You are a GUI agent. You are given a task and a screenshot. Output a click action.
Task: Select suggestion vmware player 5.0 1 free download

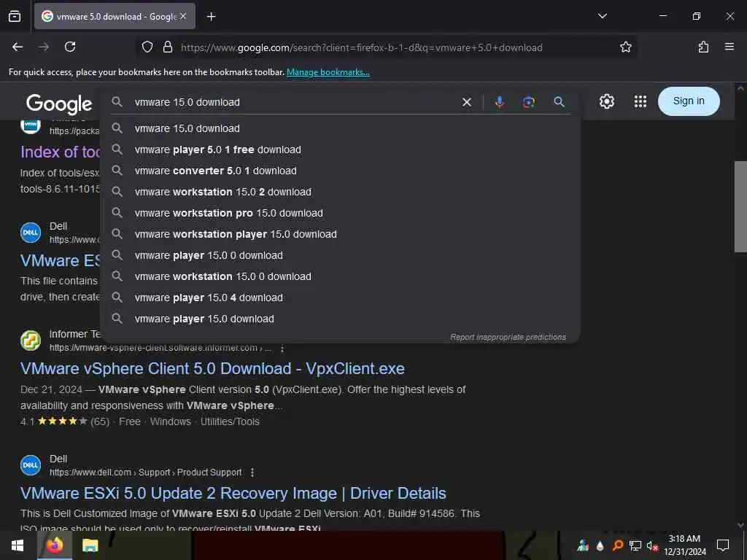[340, 149]
